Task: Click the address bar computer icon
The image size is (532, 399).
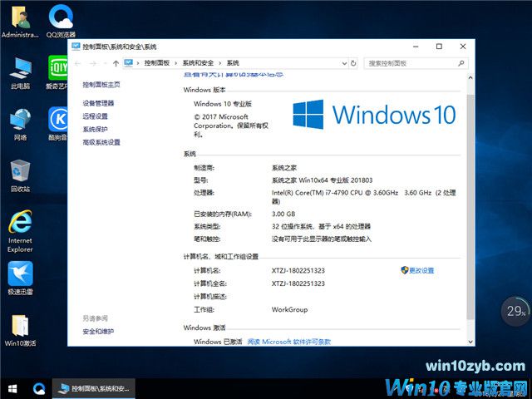Action: click(128, 63)
